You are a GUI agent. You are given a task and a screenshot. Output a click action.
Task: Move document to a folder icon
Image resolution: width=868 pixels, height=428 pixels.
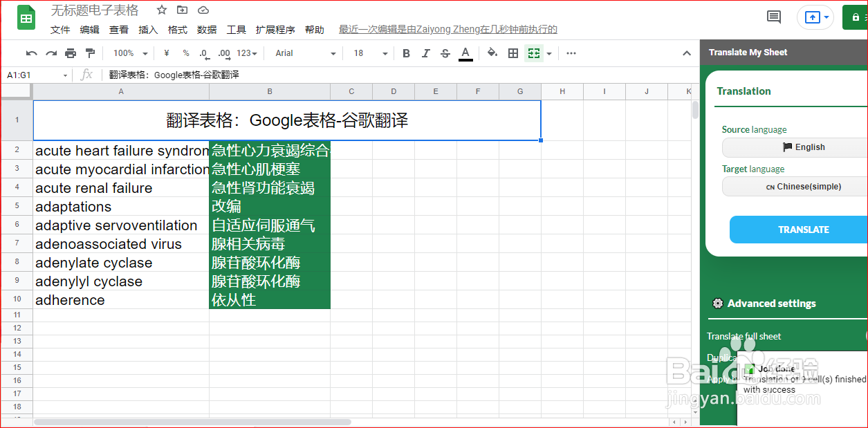coord(182,10)
